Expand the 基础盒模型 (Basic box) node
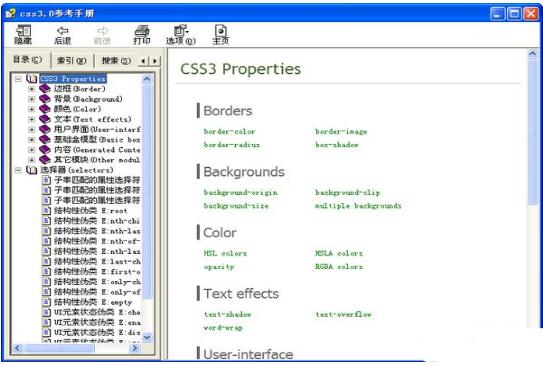The height and width of the screenshot is (365, 543). 32,140
